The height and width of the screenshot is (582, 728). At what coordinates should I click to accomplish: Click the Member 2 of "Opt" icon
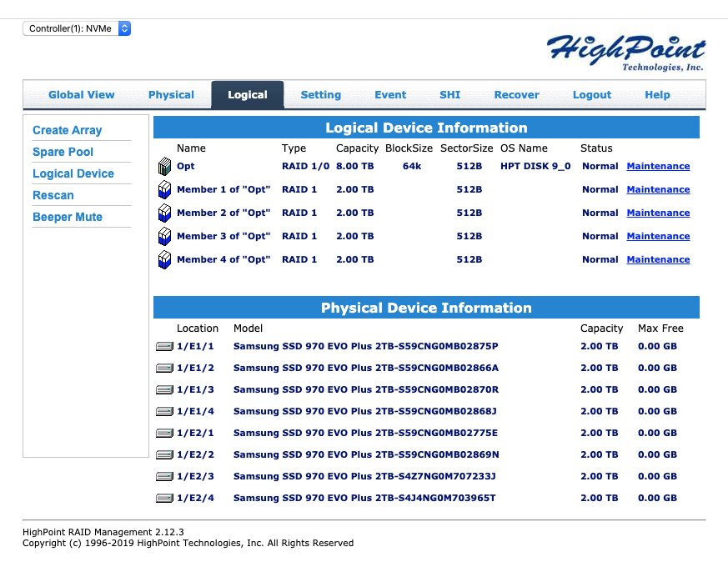click(164, 213)
